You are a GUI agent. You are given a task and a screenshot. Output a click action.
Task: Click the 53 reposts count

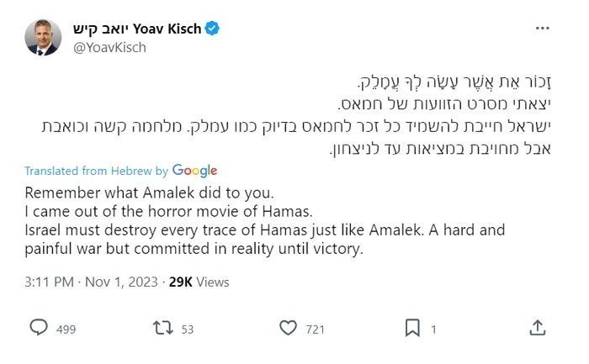188,330
